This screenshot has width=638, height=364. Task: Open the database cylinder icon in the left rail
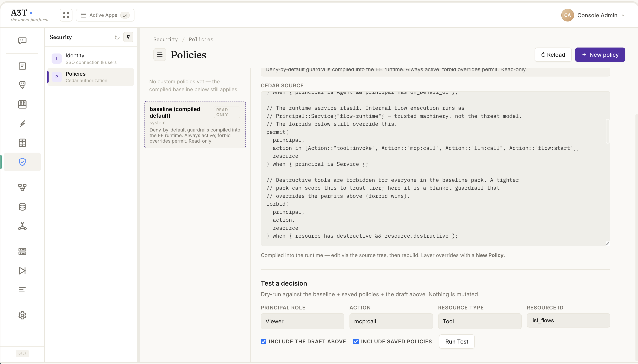coord(22,207)
